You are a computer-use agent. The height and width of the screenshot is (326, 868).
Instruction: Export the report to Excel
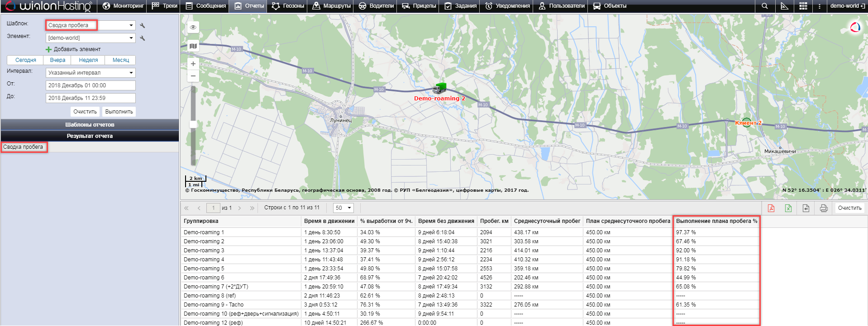click(788, 208)
